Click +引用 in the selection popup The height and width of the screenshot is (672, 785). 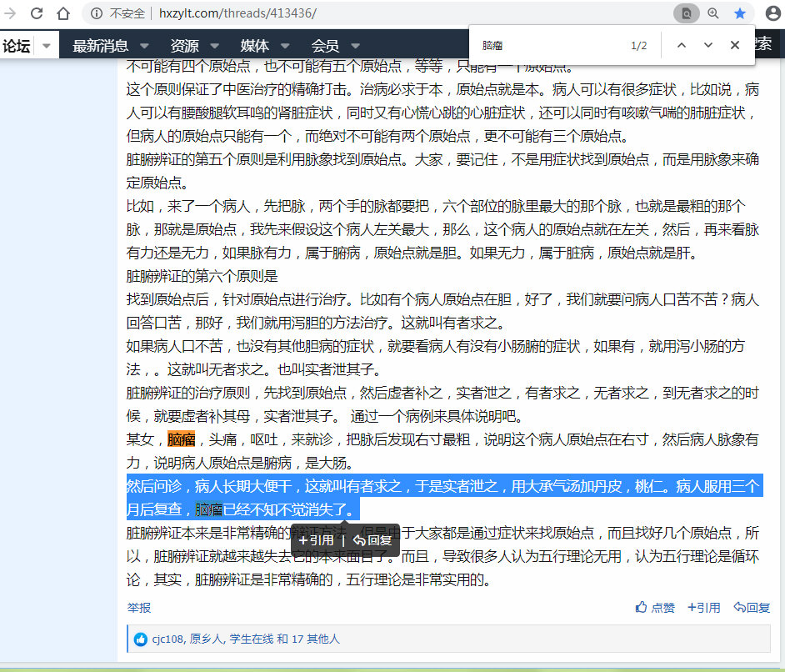pyautogui.click(x=316, y=539)
